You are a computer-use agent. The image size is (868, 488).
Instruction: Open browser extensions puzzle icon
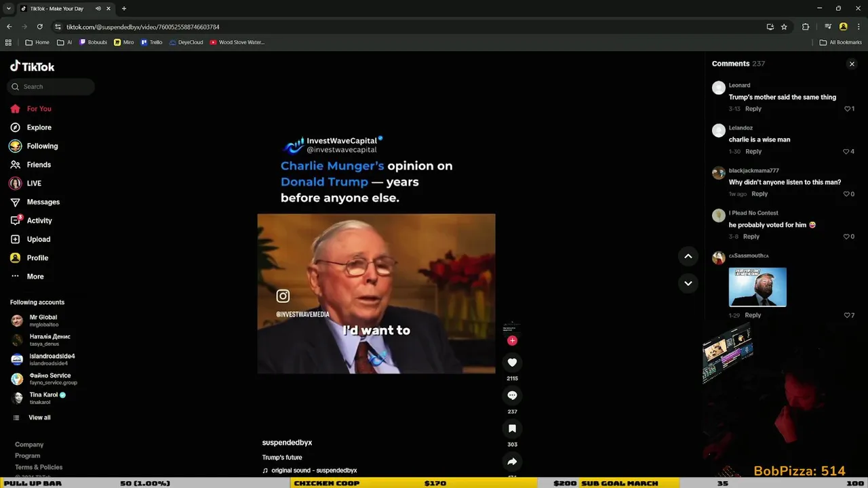[x=806, y=26]
